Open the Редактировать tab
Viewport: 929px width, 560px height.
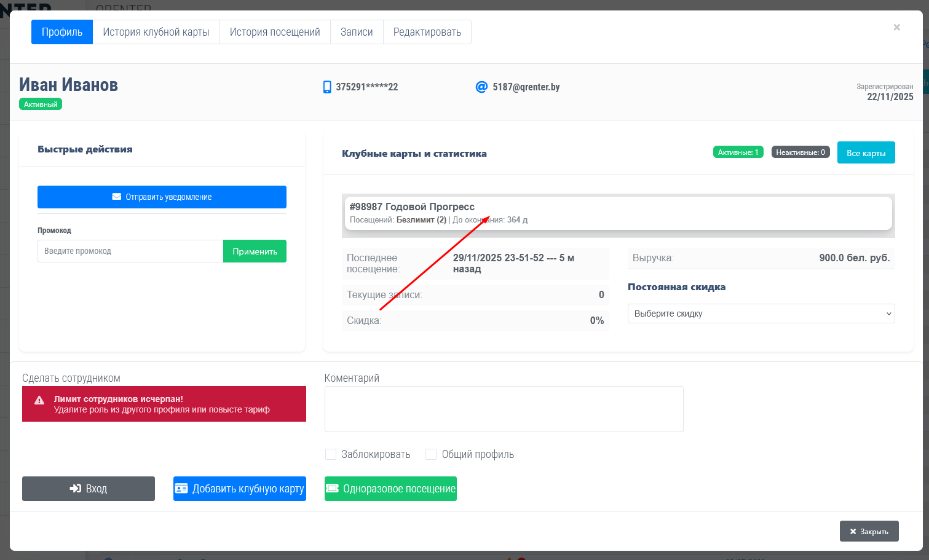pyautogui.click(x=427, y=32)
